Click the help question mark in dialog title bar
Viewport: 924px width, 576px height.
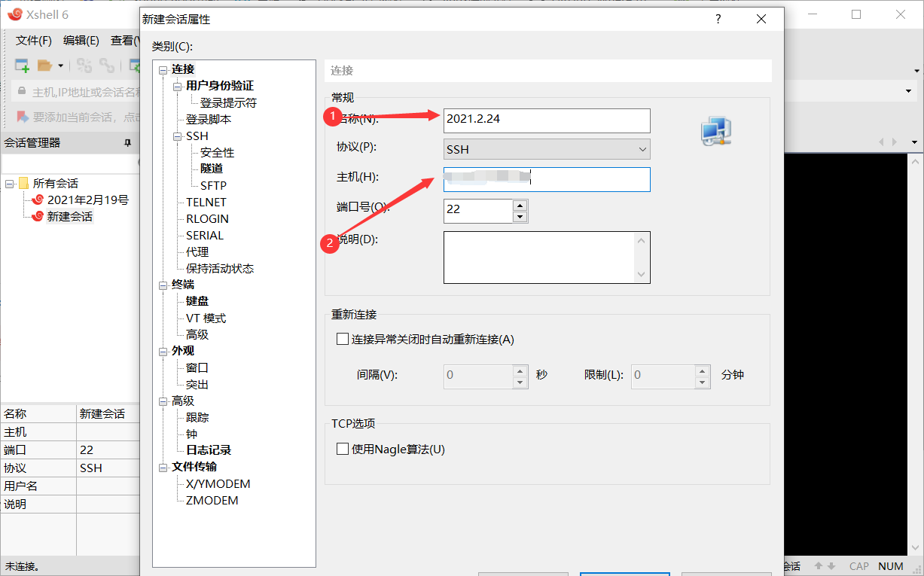point(718,19)
